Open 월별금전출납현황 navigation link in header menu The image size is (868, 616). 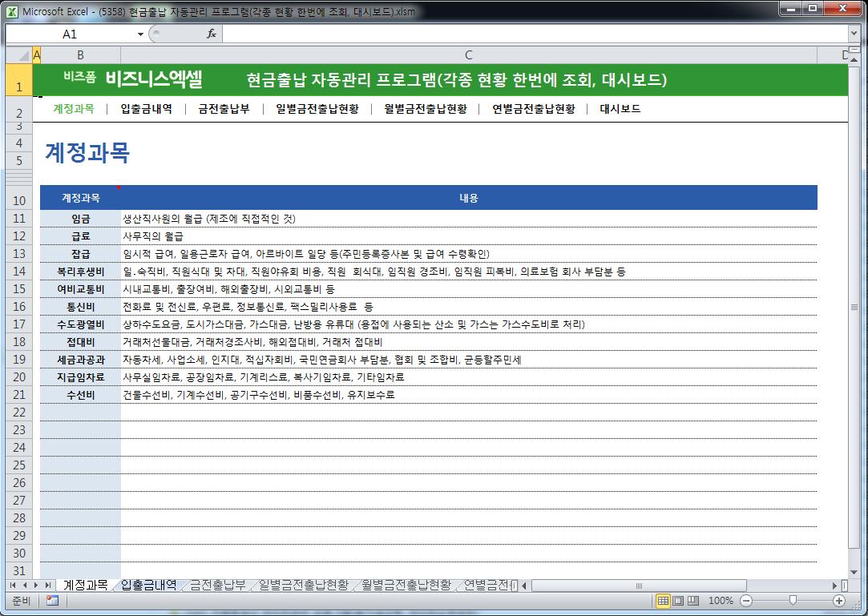[425, 108]
